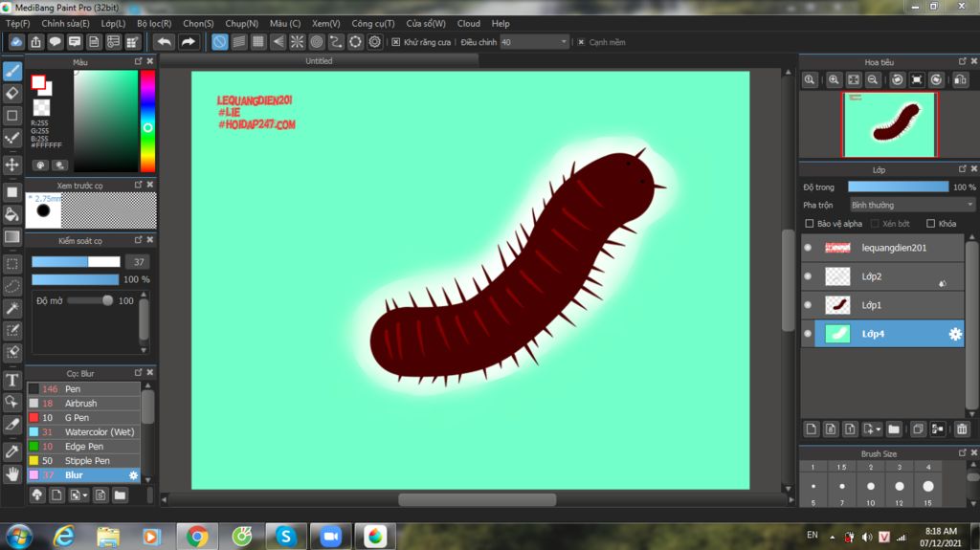Rotate canvas left in navigator

click(898, 80)
